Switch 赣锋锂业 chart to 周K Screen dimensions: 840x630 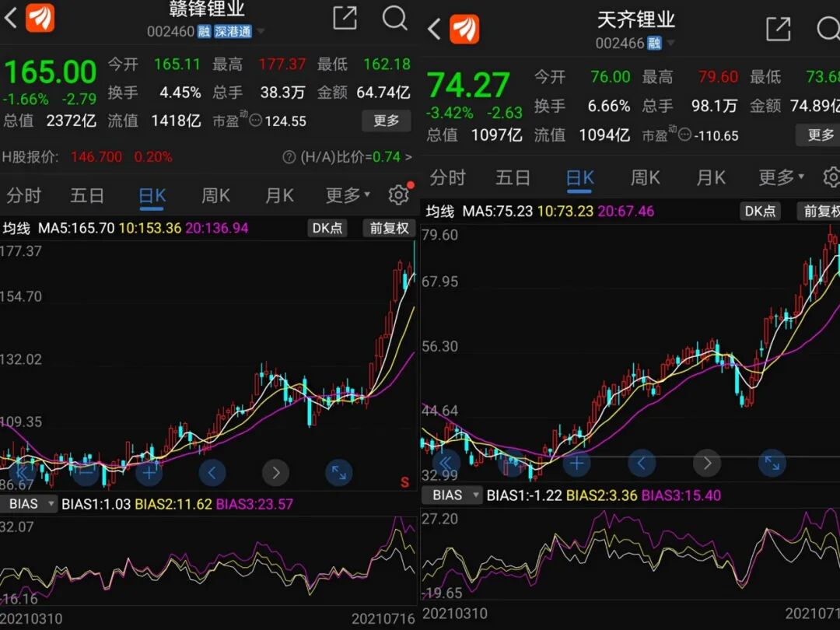(215, 195)
